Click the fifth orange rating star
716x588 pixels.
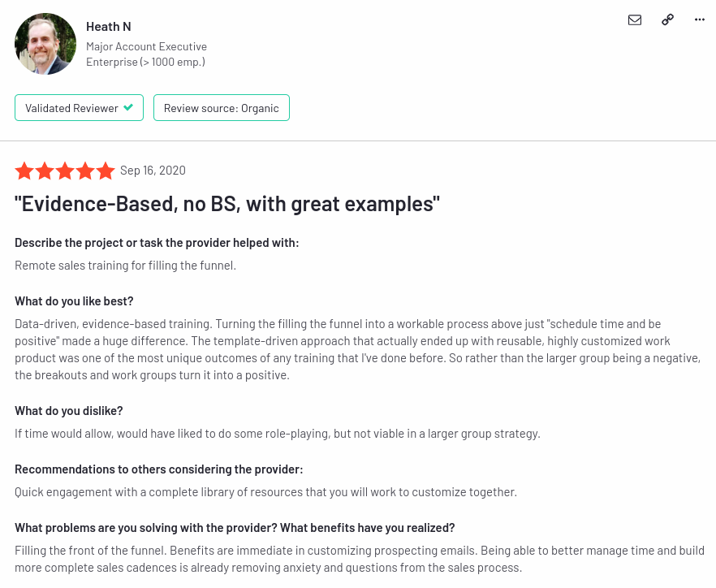pos(106,171)
